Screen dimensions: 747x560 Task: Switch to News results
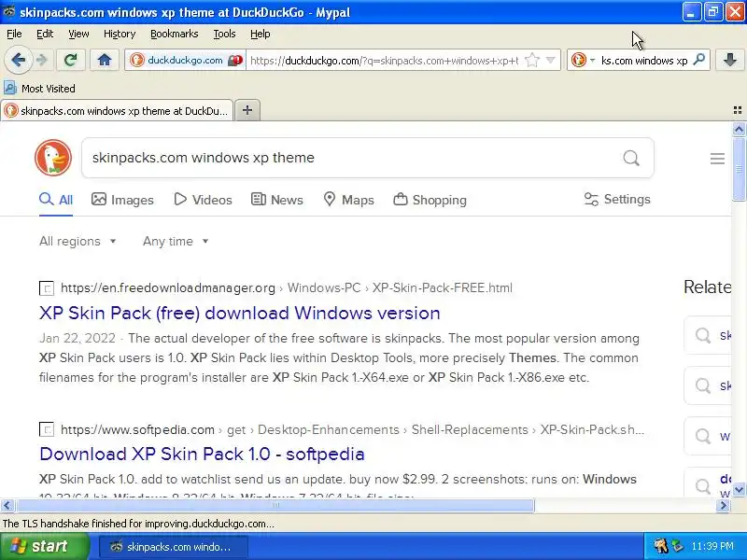[277, 200]
